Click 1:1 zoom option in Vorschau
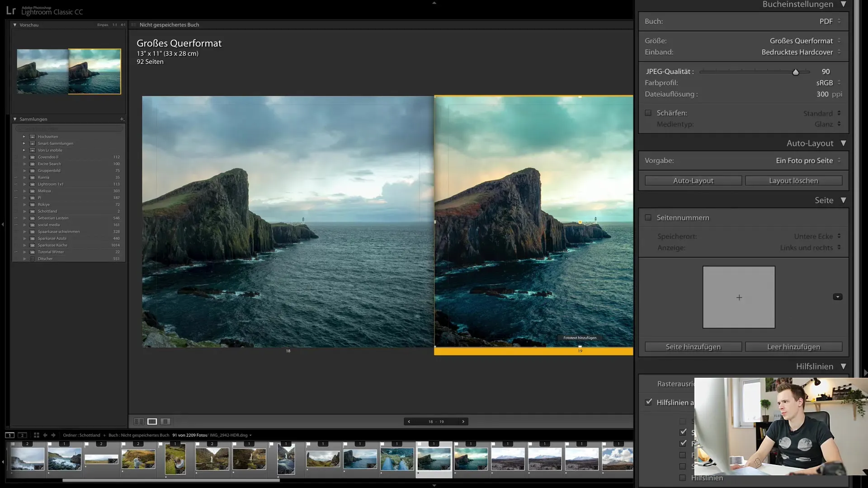 pyautogui.click(x=115, y=25)
